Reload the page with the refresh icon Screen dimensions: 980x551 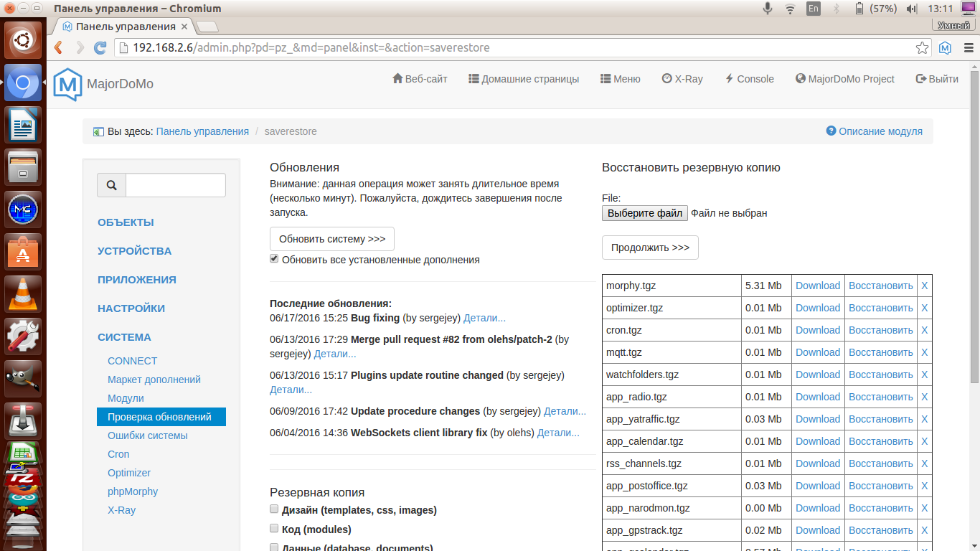100,48
